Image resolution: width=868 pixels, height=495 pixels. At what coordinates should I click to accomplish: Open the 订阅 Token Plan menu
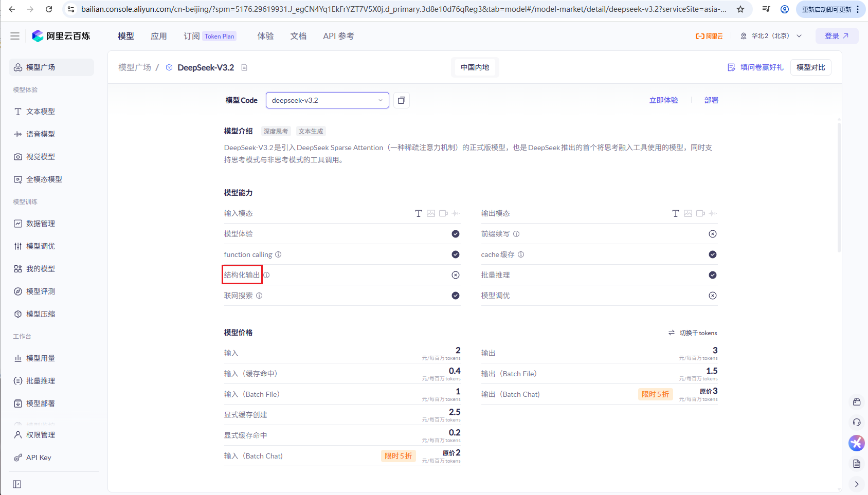click(x=210, y=36)
